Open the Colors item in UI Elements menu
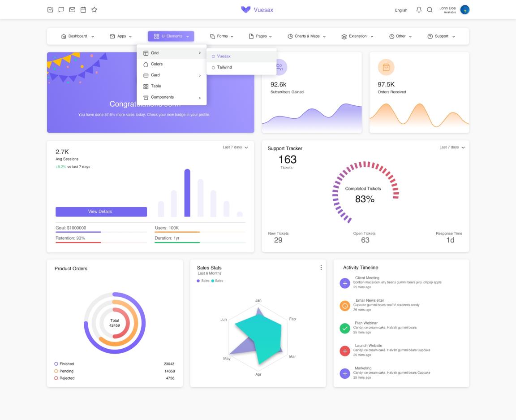 [x=156, y=64]
